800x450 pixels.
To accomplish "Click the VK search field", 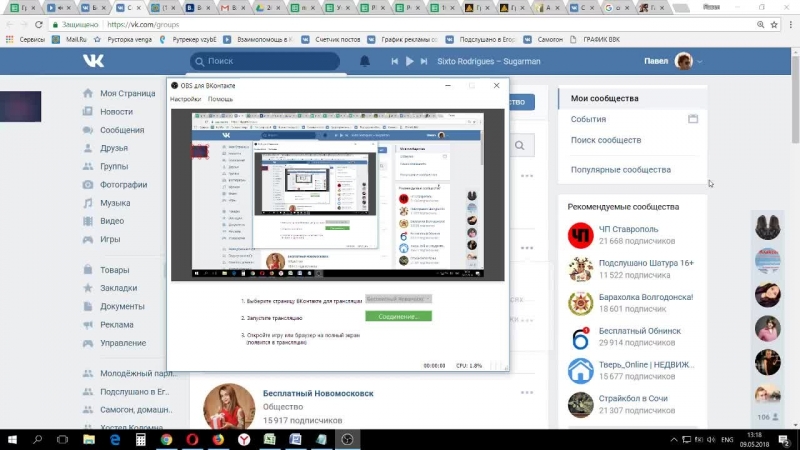I will pyautogui.click(x=265, y=61).
